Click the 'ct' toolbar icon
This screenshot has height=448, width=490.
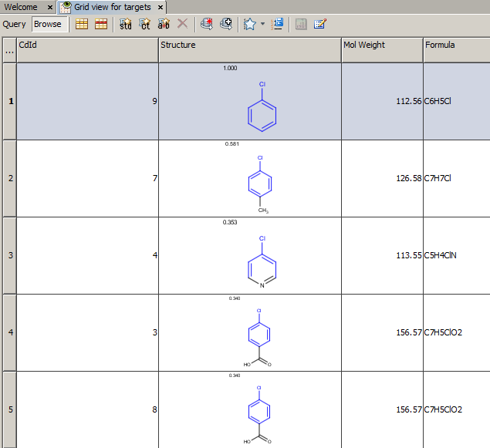[x=144, y=24]
